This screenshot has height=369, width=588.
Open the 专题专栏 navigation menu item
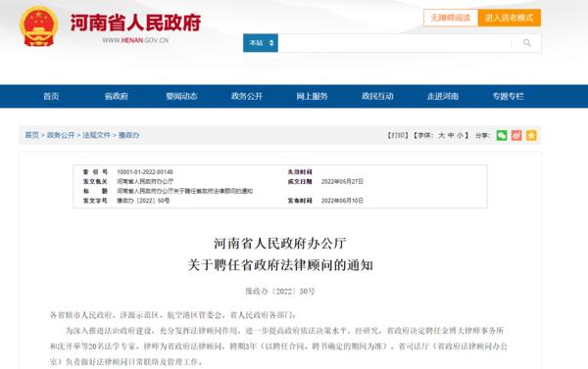pyautogui.click(x=508, y=96)
